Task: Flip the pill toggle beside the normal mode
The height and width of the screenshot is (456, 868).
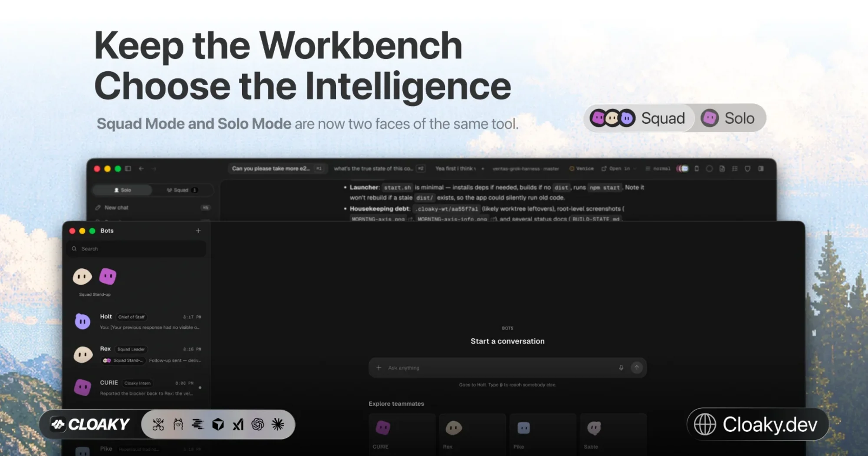Action: click(x=683, y=169)
